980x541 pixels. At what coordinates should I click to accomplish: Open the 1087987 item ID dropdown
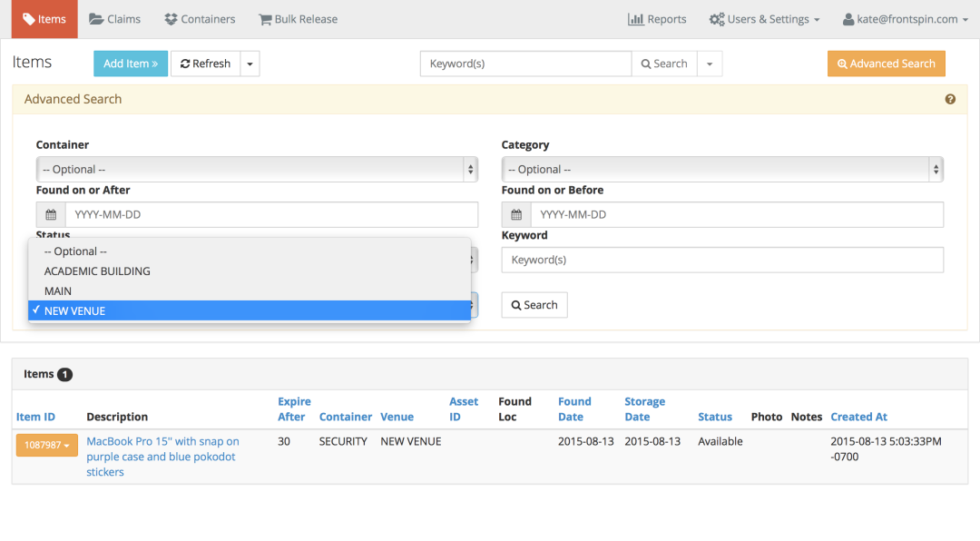[x=46, y=445]
